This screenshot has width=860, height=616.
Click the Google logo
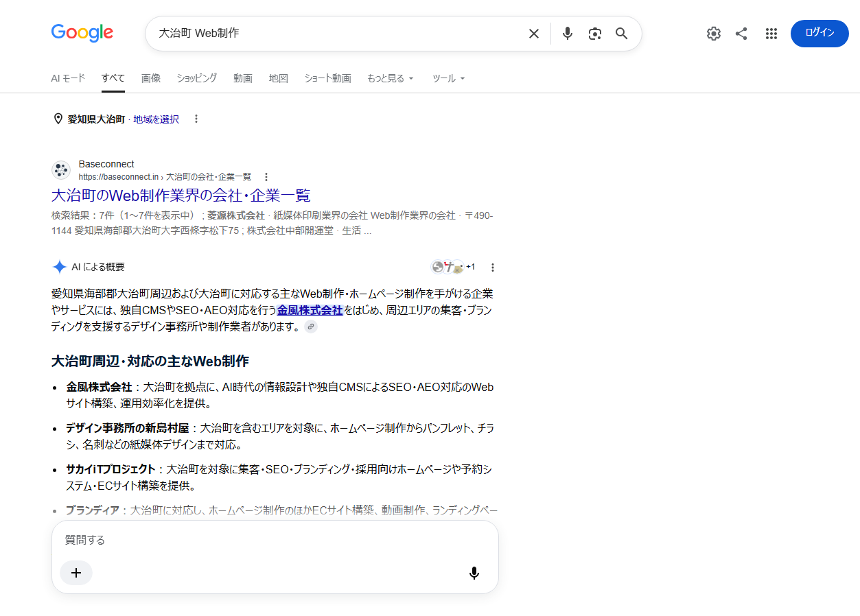[82, 33]
